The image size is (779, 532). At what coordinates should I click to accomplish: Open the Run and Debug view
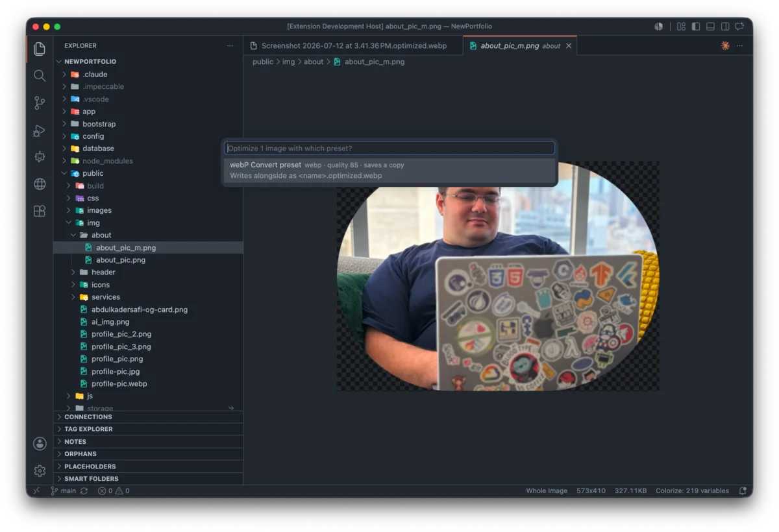40,130
